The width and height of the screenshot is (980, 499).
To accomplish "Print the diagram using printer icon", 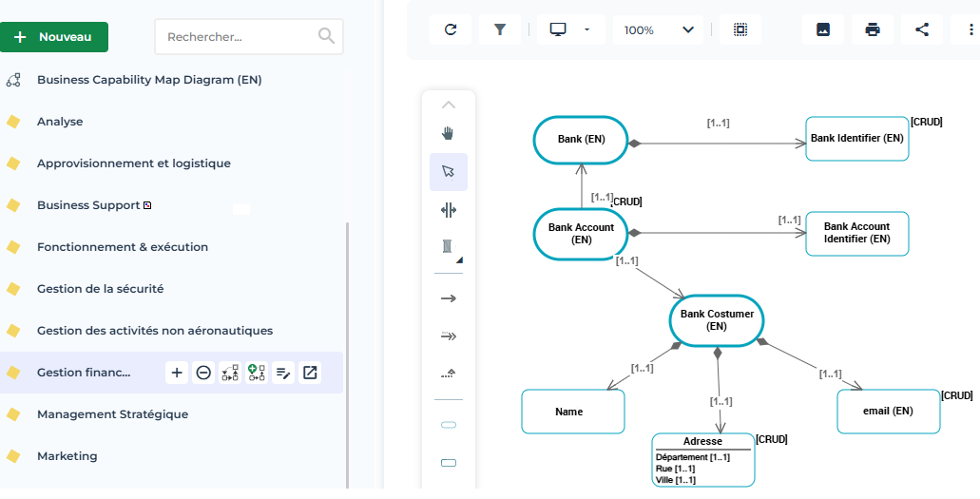I will tap(872, 29).
